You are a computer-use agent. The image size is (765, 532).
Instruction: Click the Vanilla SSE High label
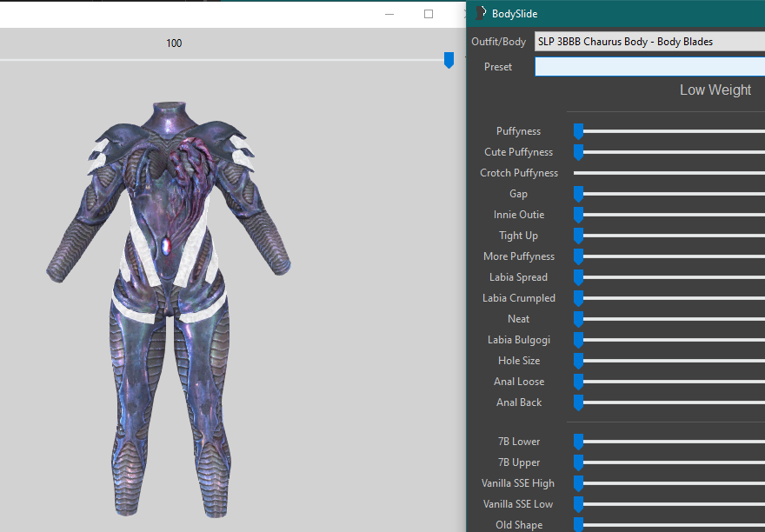point(517,483)
